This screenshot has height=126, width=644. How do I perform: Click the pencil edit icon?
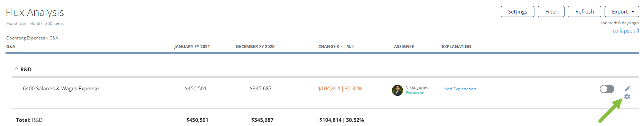(627, 89)
